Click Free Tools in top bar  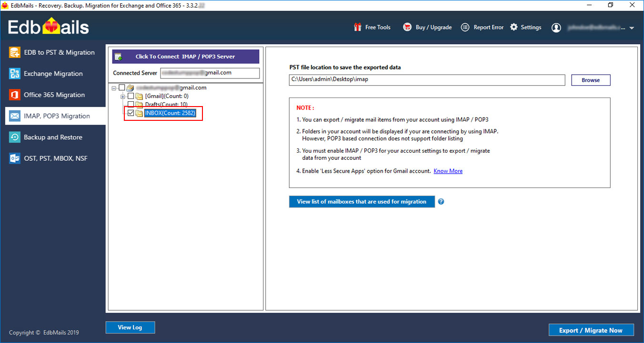(x=378, y=27)
